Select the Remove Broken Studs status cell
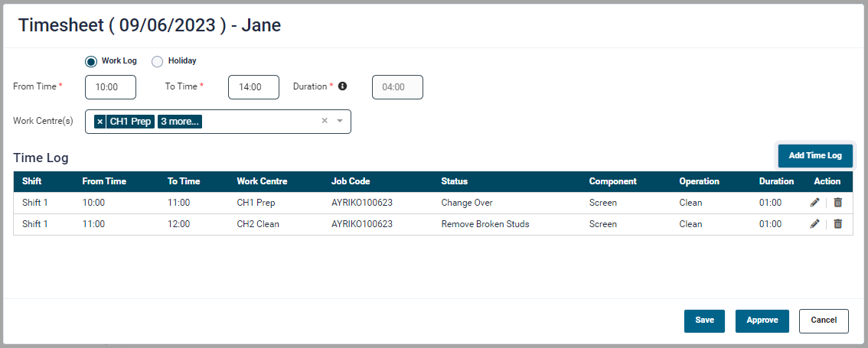868x348 pixels. click(485, 224)
